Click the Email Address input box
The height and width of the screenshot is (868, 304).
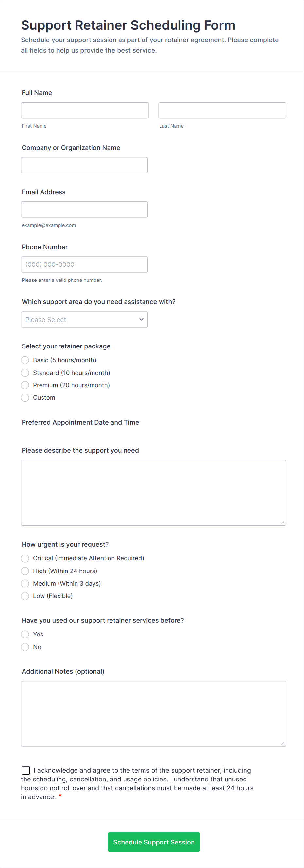(x=84, y=210)
